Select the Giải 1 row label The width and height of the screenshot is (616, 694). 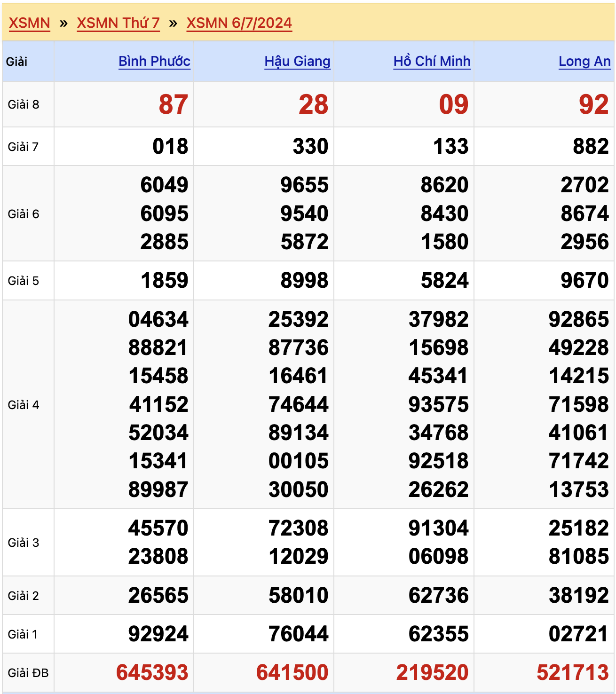(x=23, y=634)
